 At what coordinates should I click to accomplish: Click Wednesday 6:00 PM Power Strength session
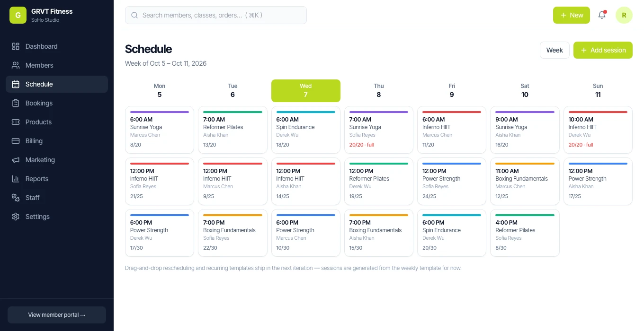coord(306,233)
